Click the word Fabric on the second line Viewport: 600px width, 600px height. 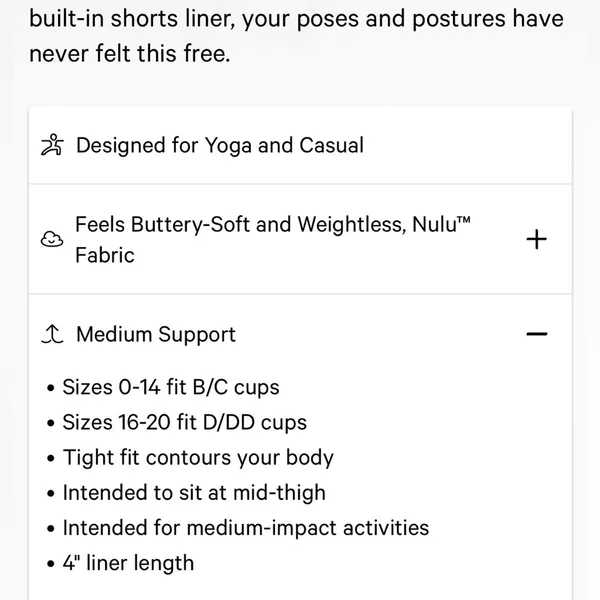(x=105, y=255)
